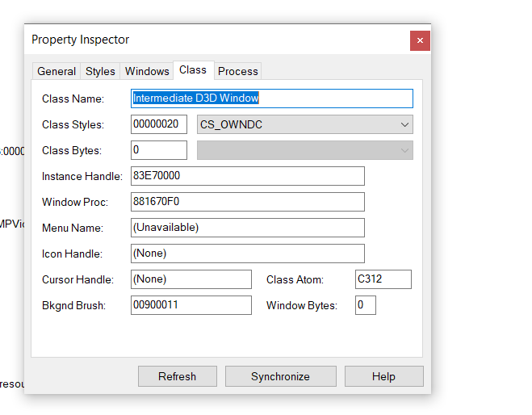Focus the Instance Handle field
Screen dimensions: 532x415
247,176
